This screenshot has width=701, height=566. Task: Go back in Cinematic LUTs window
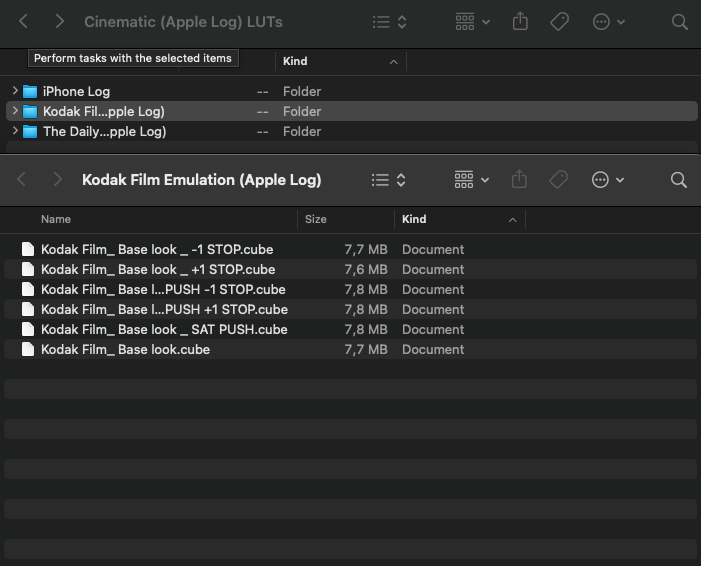(x=24, y=21)
